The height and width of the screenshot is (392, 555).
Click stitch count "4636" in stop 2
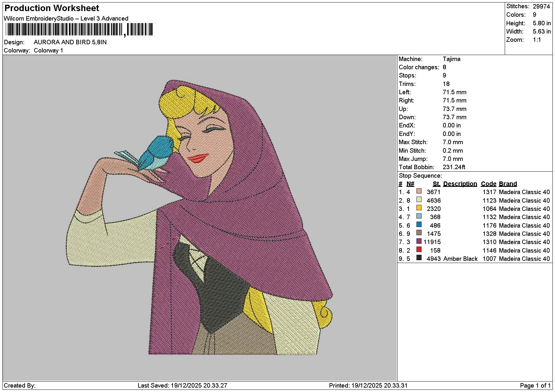pyautogui.click(x=434, y=201)
